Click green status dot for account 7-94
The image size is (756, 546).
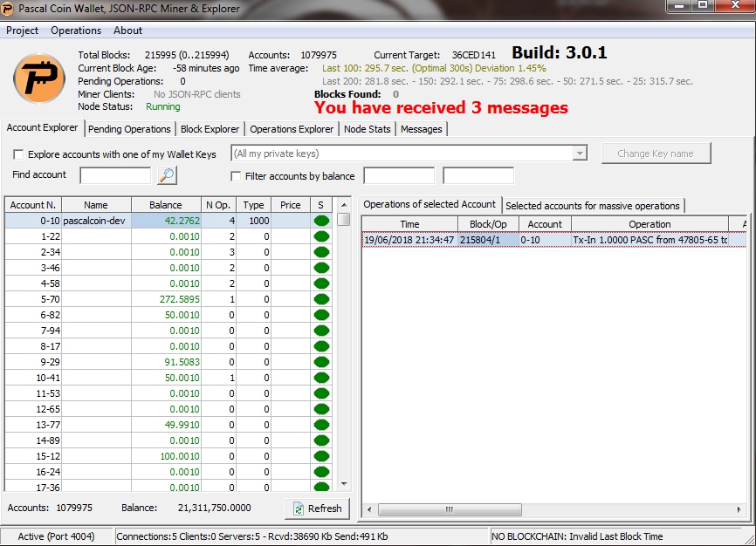(x=321, y=331)
